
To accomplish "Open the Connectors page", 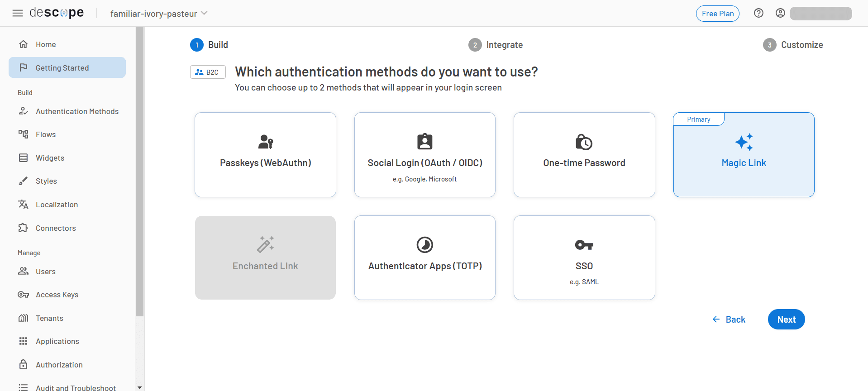I will (x=67, y=228).
